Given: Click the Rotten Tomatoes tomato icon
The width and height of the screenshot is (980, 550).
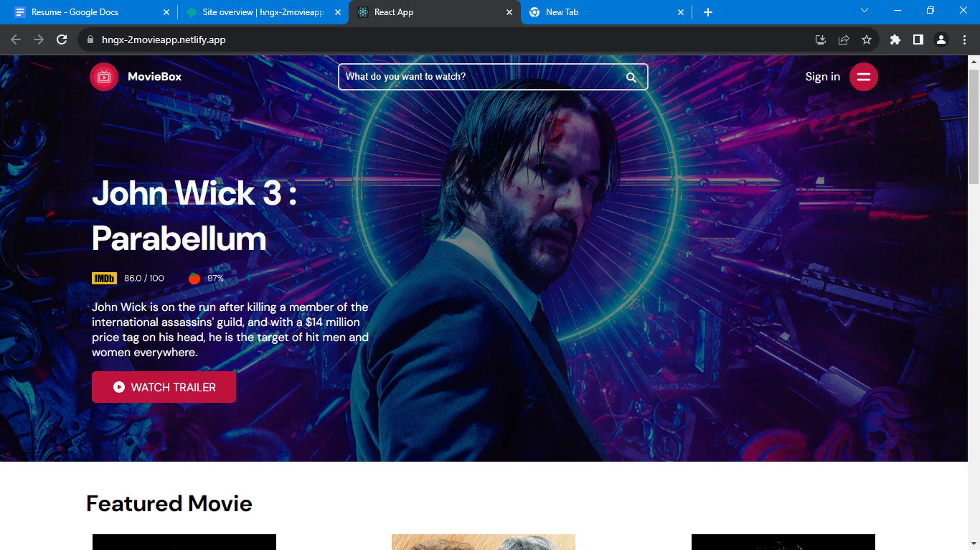Looking at the screenshot, I should point(194,279).
